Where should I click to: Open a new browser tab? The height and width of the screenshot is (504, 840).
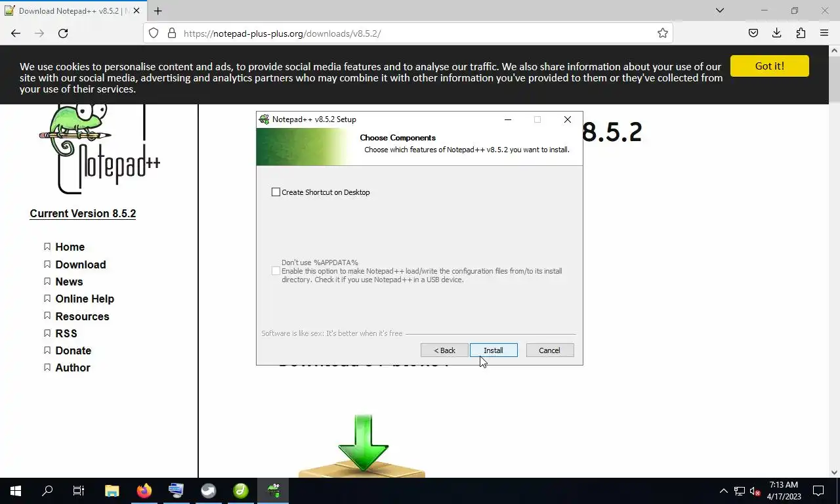[x=157, y=11]
